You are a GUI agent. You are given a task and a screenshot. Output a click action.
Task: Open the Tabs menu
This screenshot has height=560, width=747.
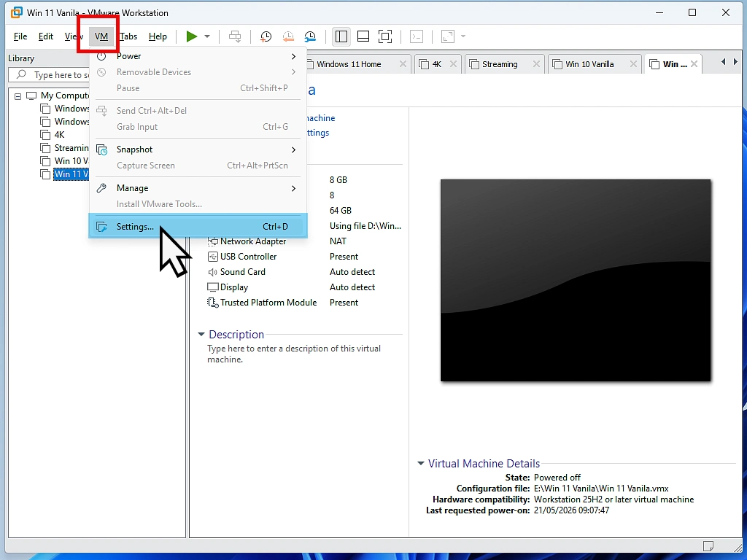[128, 36]
